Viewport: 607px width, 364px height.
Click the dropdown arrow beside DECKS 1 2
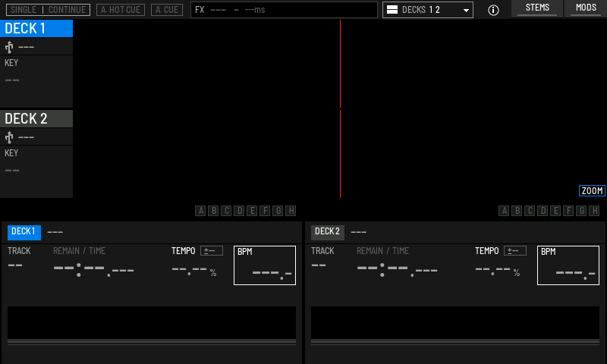(x=466, y=11)
